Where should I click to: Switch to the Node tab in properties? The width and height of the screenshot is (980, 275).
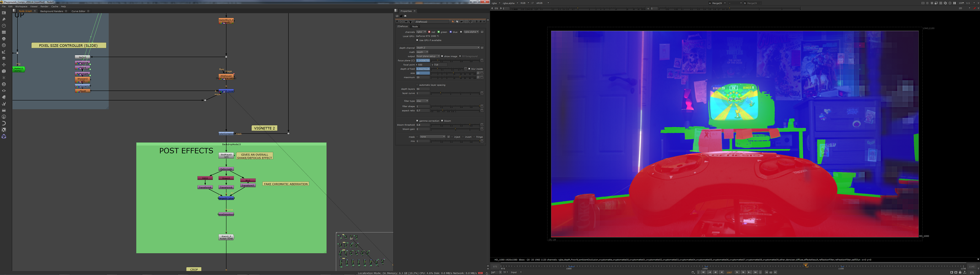415,26
